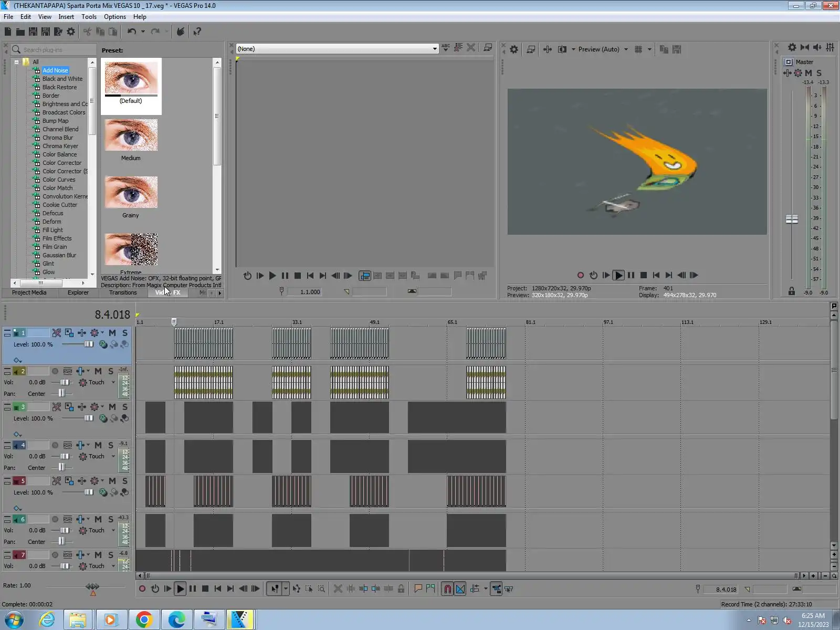The image size is (840, 630).
Task: Open the Options menu
Action: tap(115, 17)
